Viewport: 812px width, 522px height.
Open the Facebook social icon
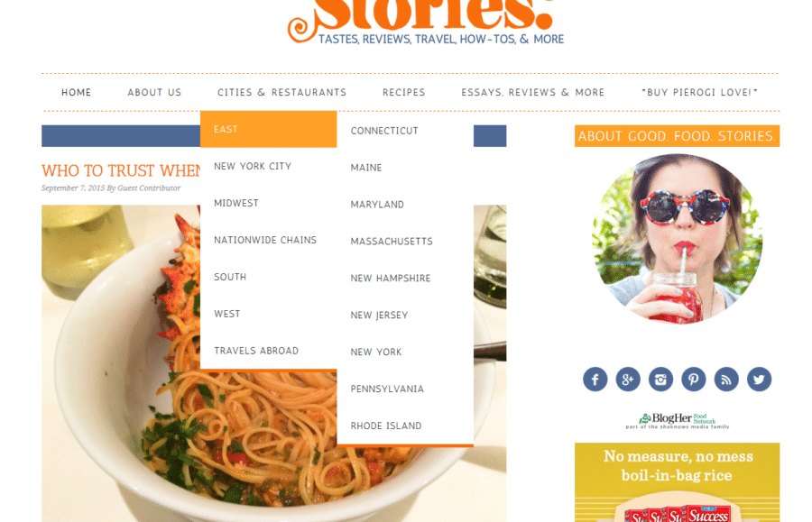pyautogui.click(x=595, y=380)
